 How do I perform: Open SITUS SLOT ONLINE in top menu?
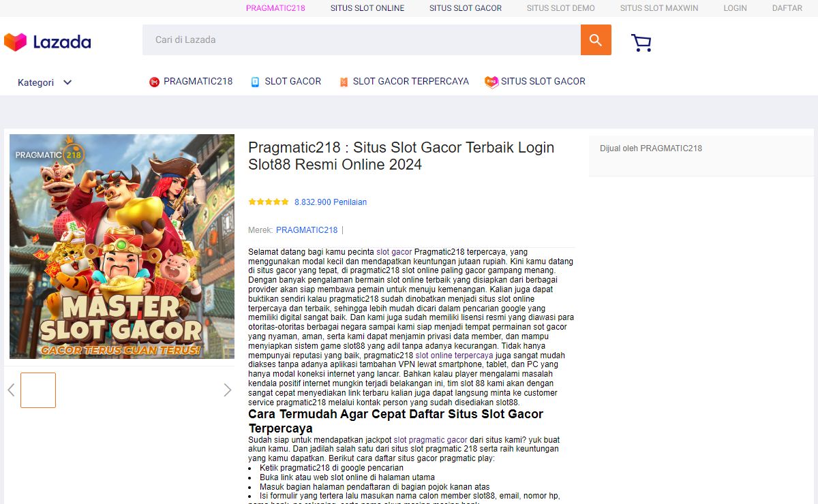point(367,8)
